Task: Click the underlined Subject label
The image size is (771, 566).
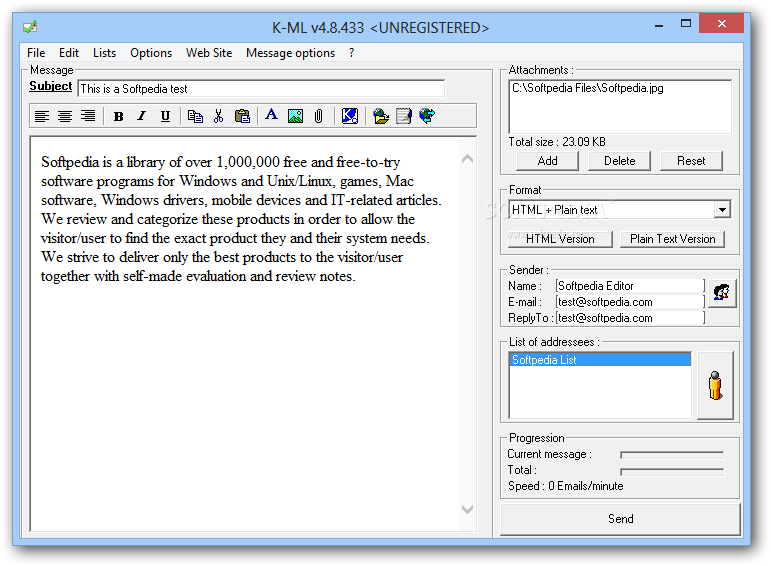Action: [x=51, y=86]
